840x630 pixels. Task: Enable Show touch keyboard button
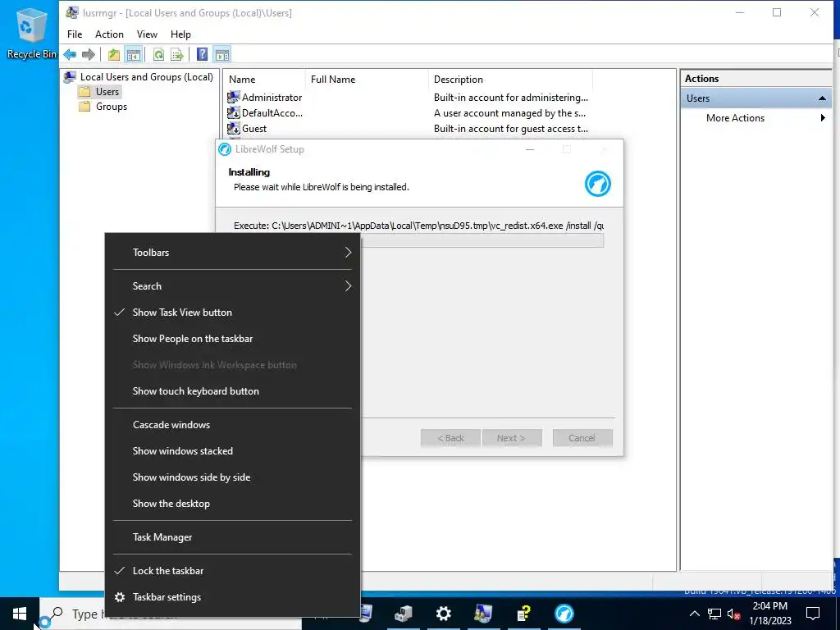coord(232,391)
